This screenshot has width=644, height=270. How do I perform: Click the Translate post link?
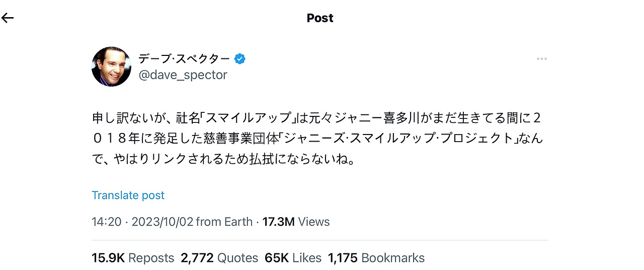[x=128, y=195]
